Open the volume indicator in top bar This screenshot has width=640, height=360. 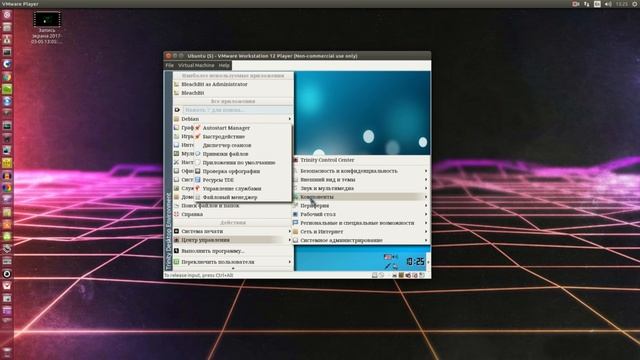(x=608, y=4)
